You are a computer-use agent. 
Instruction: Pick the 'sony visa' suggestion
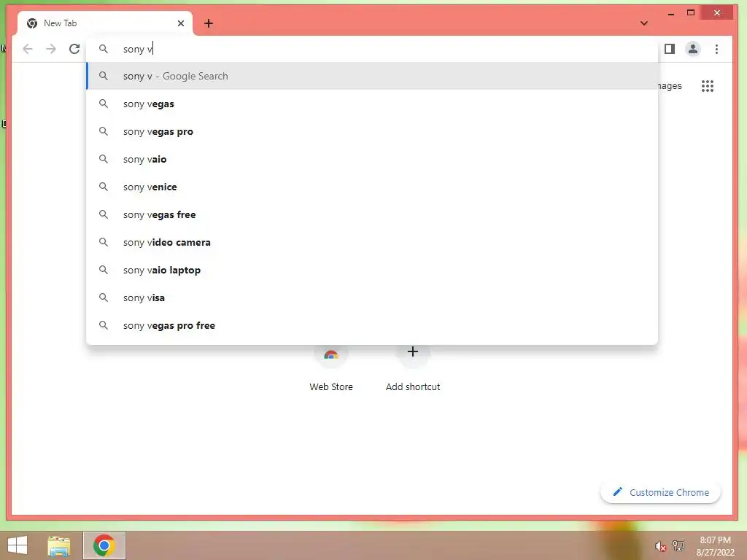[372, 297]
